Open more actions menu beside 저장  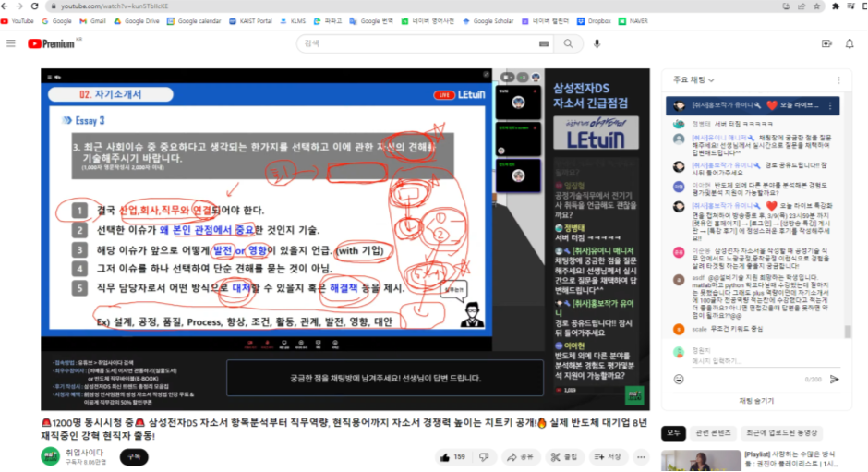click(643, 456)
